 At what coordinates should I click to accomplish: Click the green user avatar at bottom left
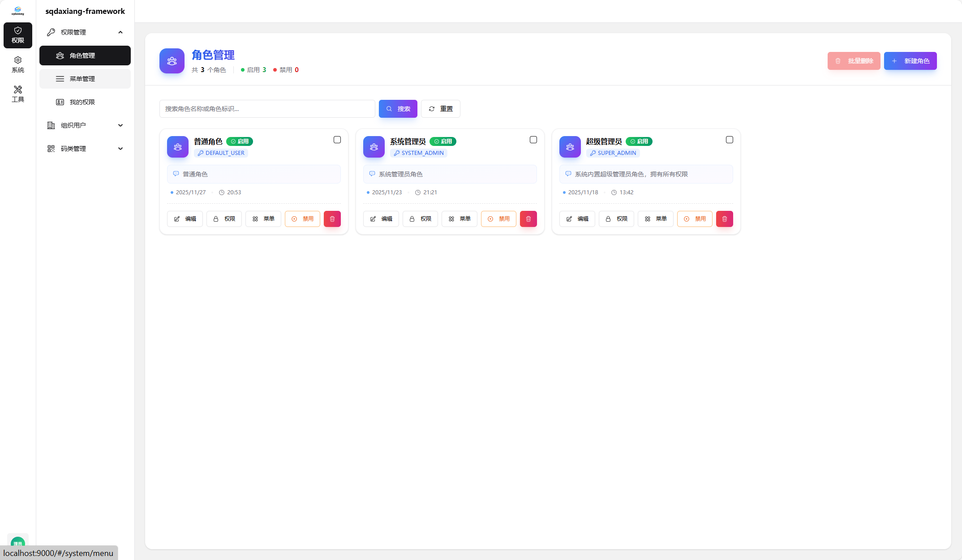[18, 541]
